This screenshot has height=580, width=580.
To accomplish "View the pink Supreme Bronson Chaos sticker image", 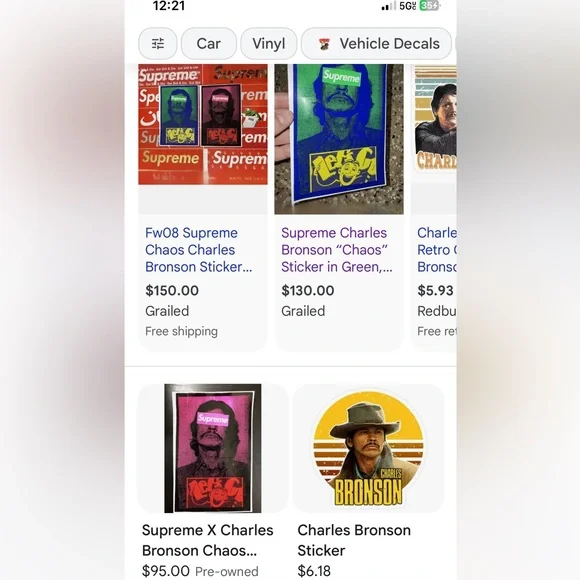I will pyautogui.click(x=213, y=448).
